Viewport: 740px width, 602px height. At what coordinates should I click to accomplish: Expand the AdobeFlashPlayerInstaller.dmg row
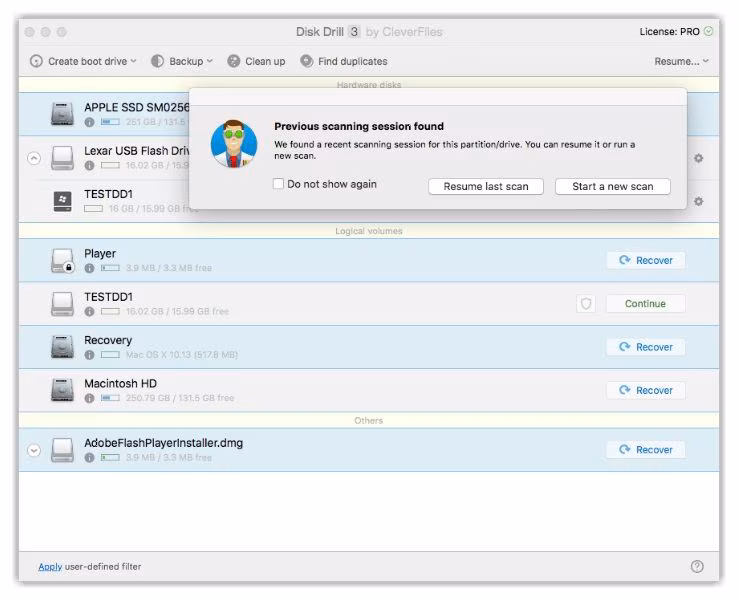point(34,451)
